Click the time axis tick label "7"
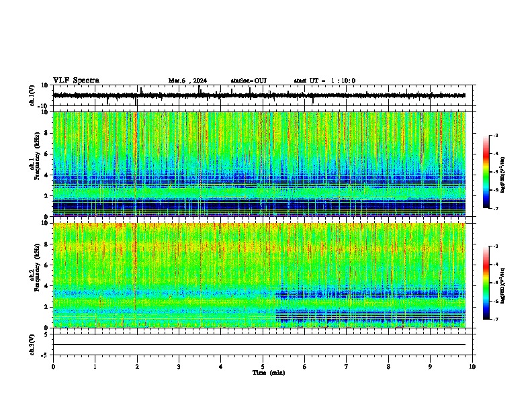Image resolution: width=532 pixels, height=411 pixels. tap(347, 367)
